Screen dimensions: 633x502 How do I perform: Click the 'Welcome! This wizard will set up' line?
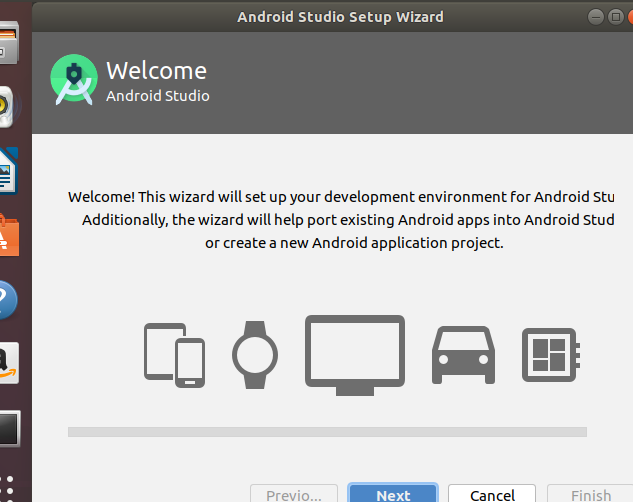[341, 197]
